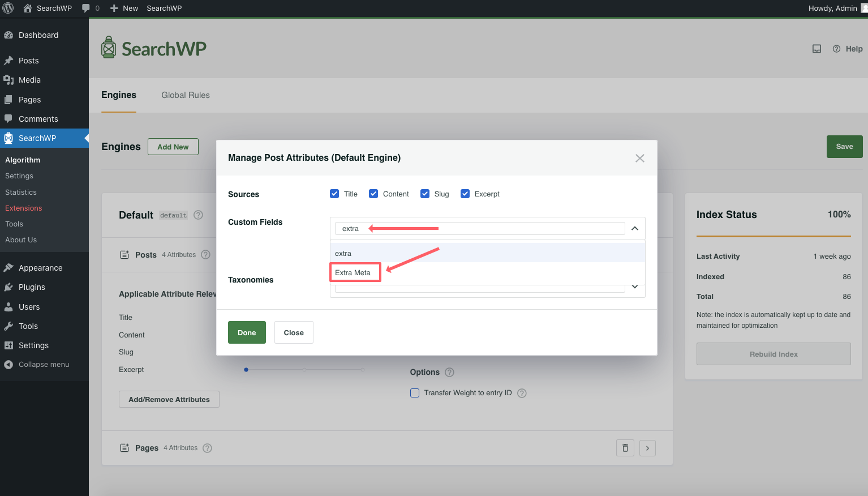The height and width of the screenshot is (496, 868).
Task: Expand the Taxonomies dropdown arrow
Action: pyautogui.click(x=635, y=287)
